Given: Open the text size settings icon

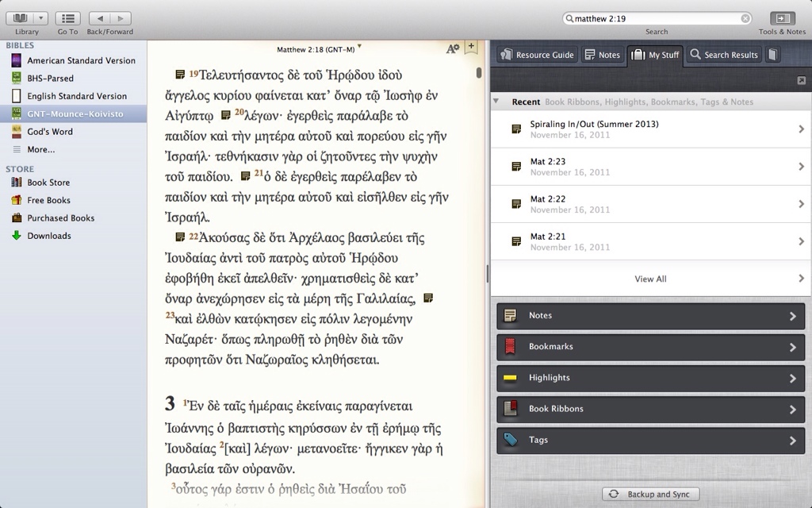Looking at the screenshot, I should tap(453, 48).
